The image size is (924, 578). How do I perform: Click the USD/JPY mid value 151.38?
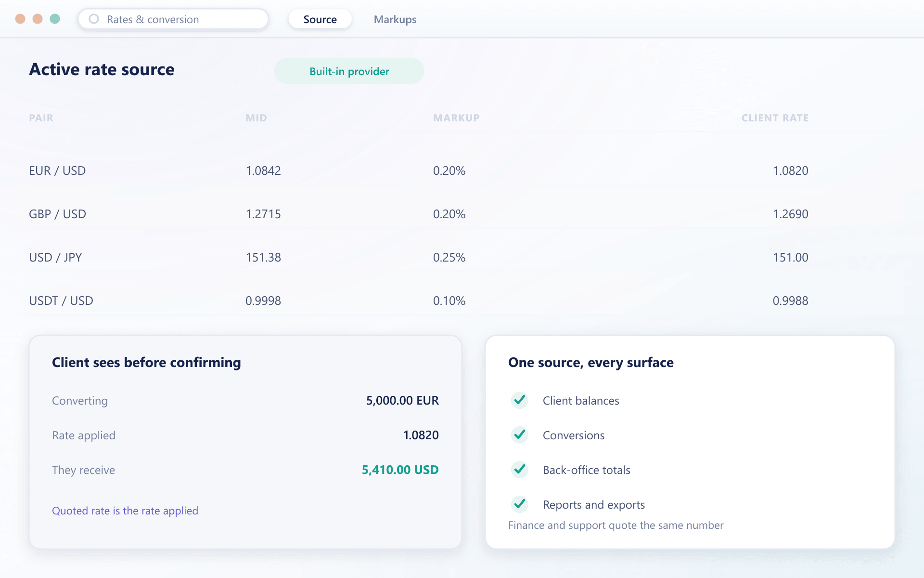pyautogui.click(x=263, y=257)
